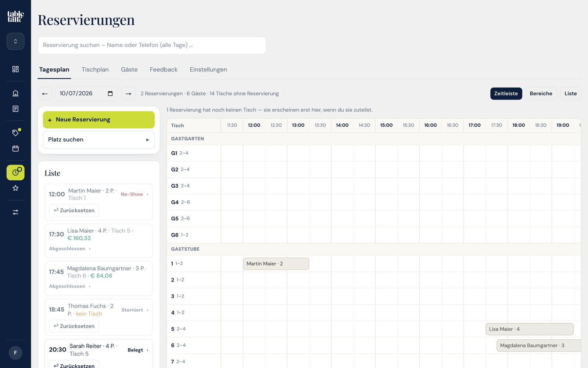This screenshot has height=368, width=588.
Task: Switch to the Feedback tab
Action: [164, 70]
